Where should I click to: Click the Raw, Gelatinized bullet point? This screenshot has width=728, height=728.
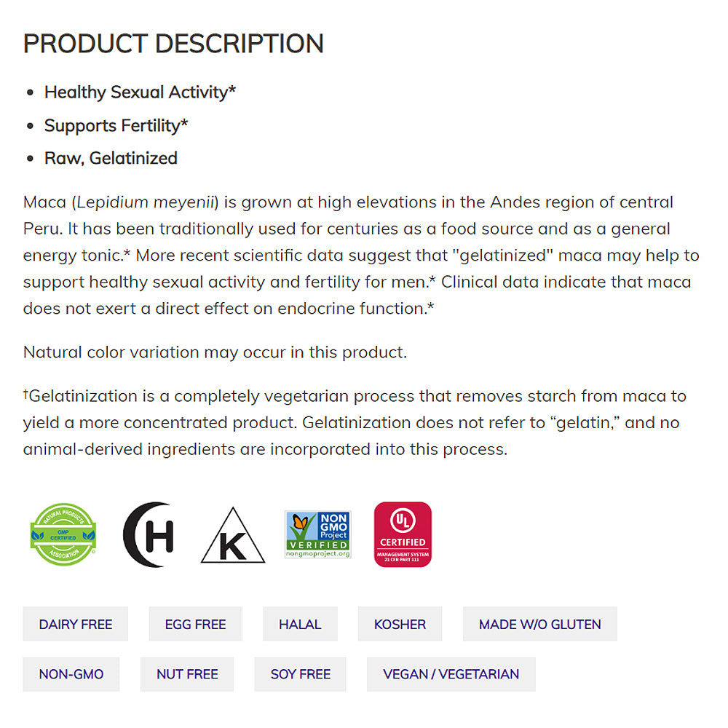[x=111, y=158]
